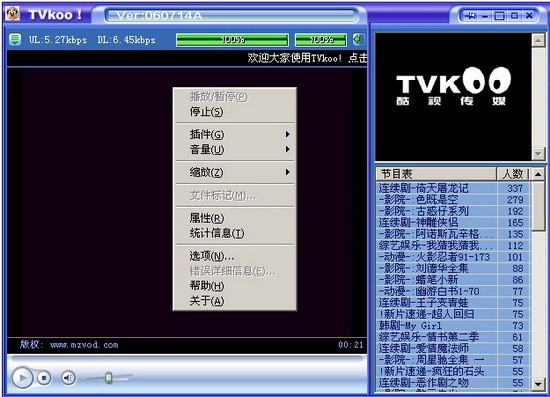Click the DL:6.45kbps download speed readout

tap(126, 40)
